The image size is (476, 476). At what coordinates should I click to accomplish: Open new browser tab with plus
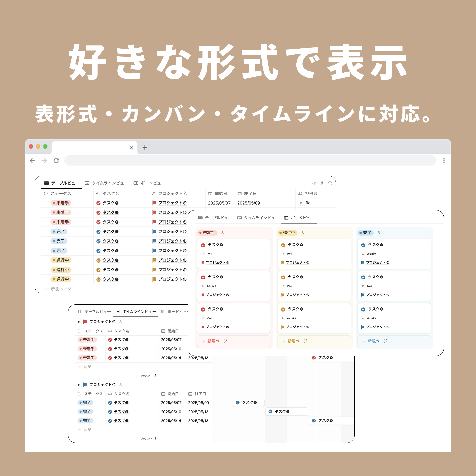(145, 148)
